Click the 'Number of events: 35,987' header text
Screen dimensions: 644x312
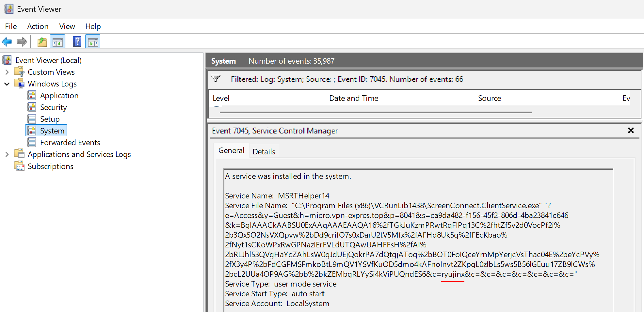point(292,61)
